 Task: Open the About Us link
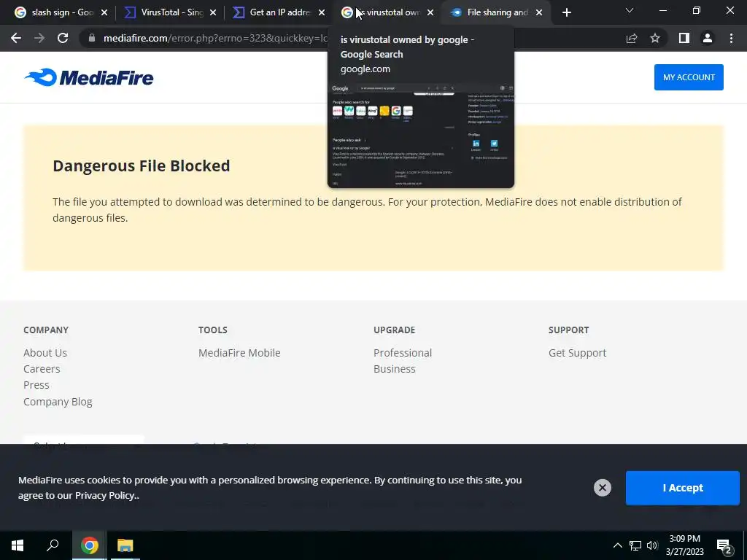[45, 353]
